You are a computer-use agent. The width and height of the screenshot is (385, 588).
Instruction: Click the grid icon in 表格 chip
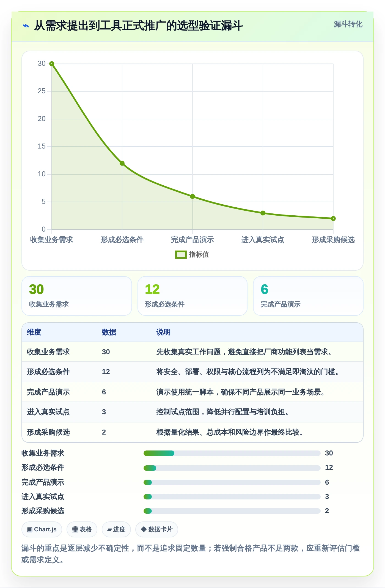(75, 529)
